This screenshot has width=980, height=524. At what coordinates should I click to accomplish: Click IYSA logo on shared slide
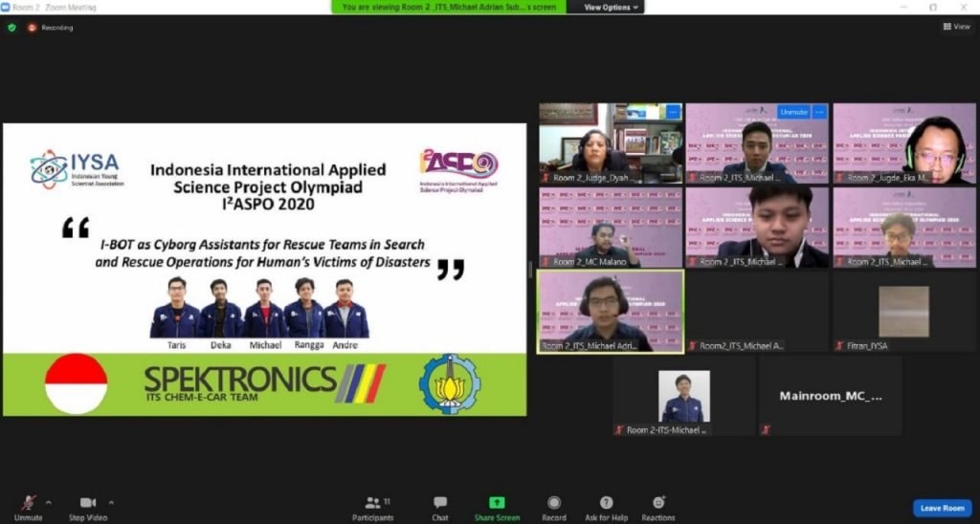coord(77,168)
